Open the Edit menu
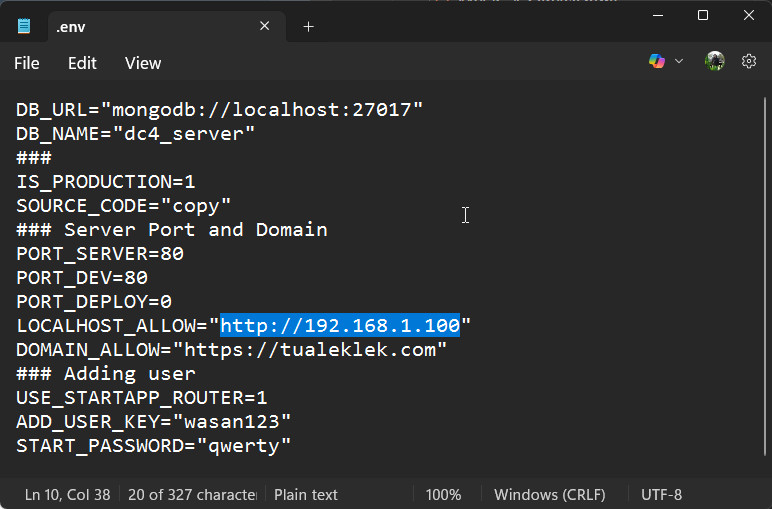Viewport: 772px width, 509px height. tap(82, 63)
